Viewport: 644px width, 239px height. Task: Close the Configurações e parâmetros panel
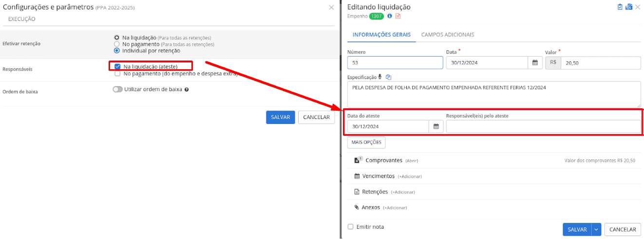pos(331,7)
